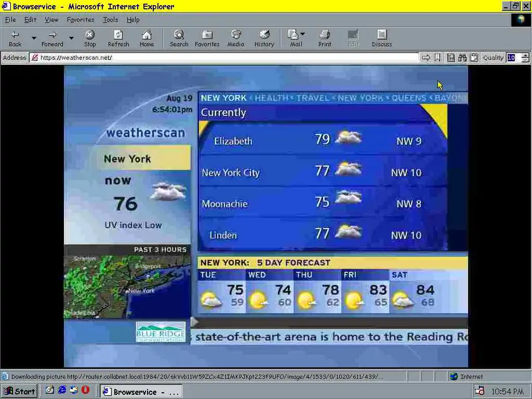Print the current page

[325, 38]
